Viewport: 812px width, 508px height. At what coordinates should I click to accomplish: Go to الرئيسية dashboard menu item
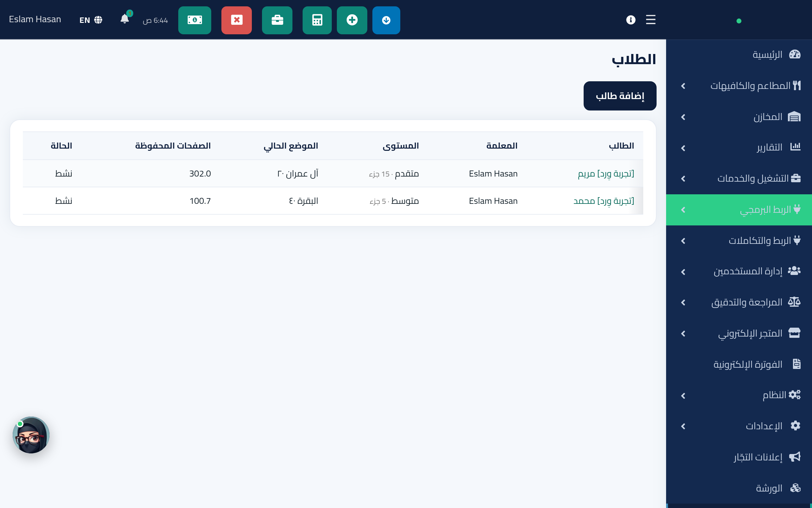[739, 54]
